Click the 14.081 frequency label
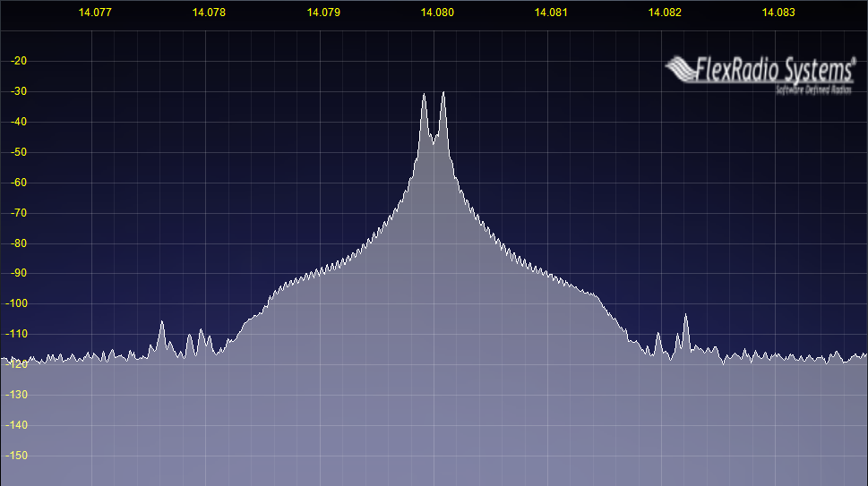 pos(551,13)
